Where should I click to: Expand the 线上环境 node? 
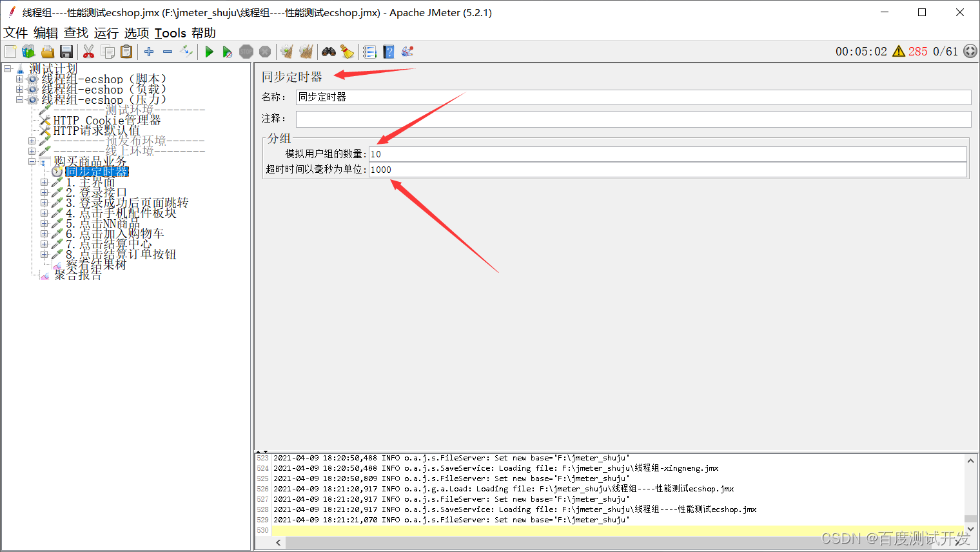point(32,151)
